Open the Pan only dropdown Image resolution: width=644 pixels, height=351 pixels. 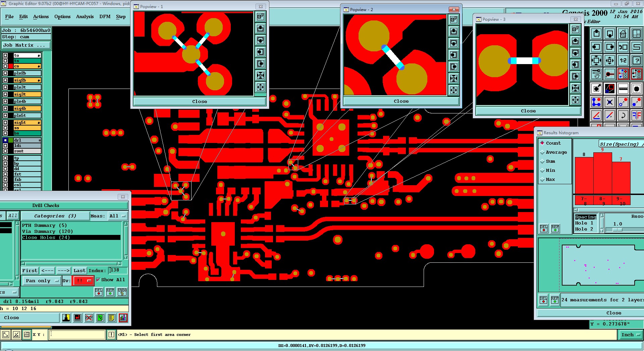tap(42, 281)
